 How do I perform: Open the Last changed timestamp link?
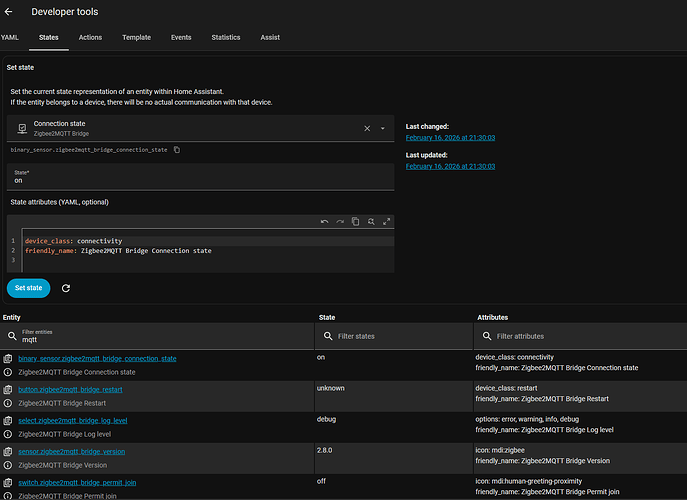[x=450, y=138]
